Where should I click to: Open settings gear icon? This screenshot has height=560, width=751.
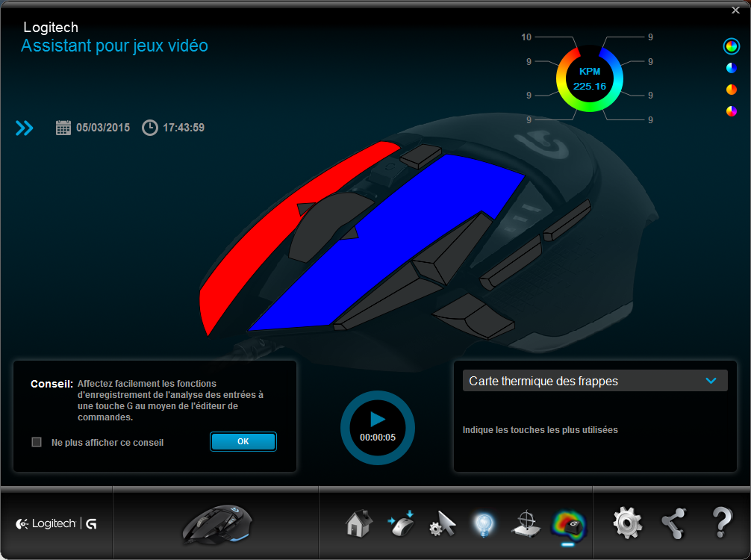628,523
